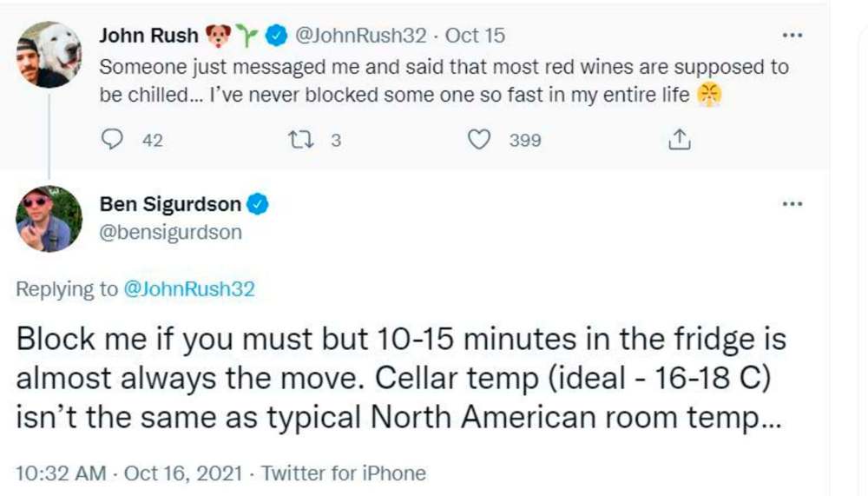Open the more options menu on Ben Sigurdson's reply

click(x=792, y=204)
